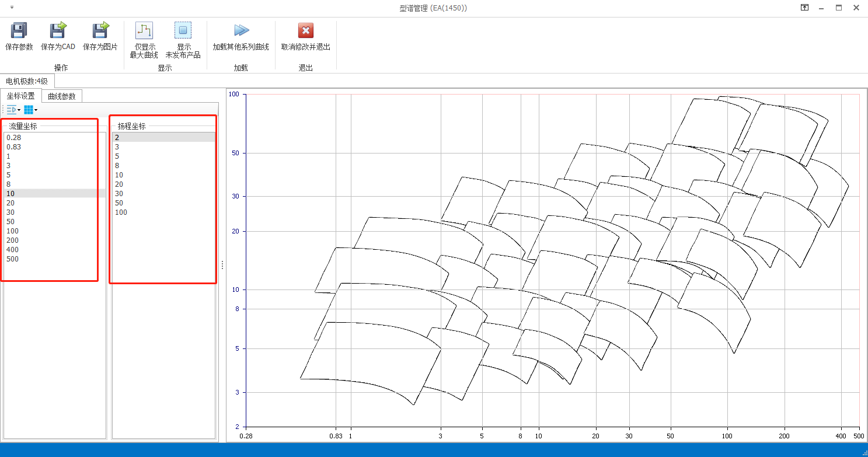Open the ribbon display options icon in title bar

point(804,8)
